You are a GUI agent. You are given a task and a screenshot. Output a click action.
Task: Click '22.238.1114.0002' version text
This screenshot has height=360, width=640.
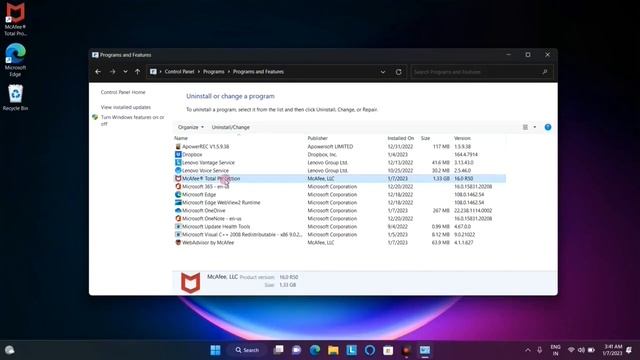point(473,211)
